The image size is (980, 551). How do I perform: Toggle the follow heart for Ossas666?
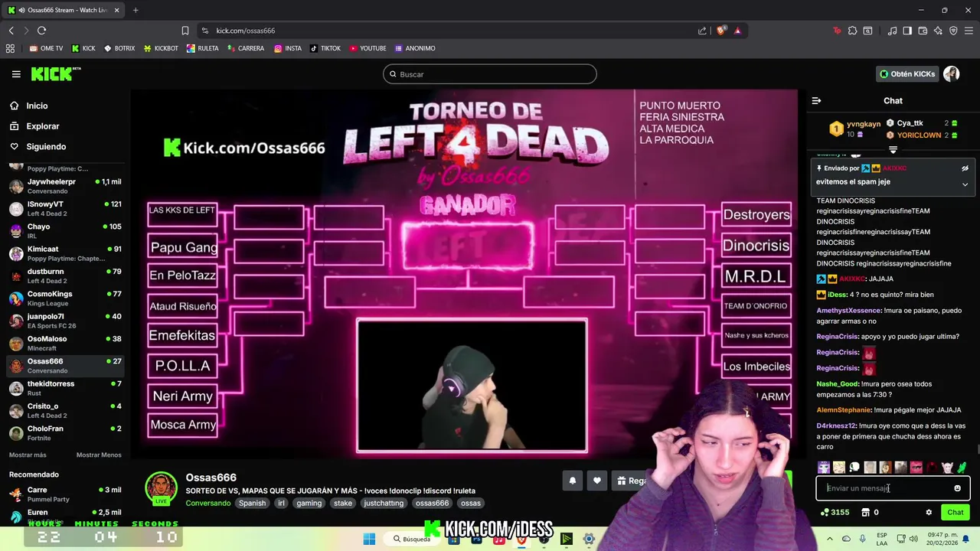(597, 481)
